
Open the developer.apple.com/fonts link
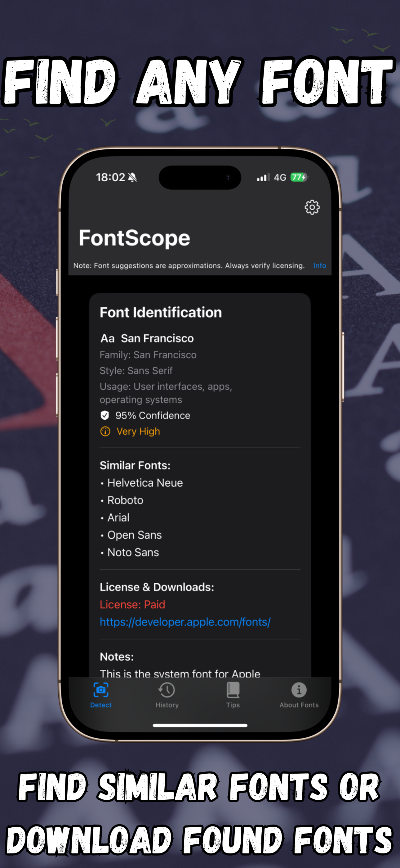click(185, 622)
